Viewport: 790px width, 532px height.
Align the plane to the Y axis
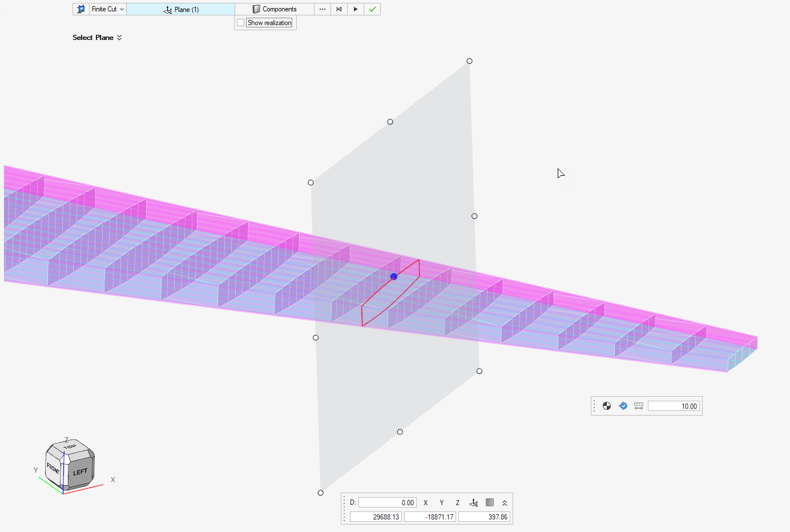pos(442,503)
